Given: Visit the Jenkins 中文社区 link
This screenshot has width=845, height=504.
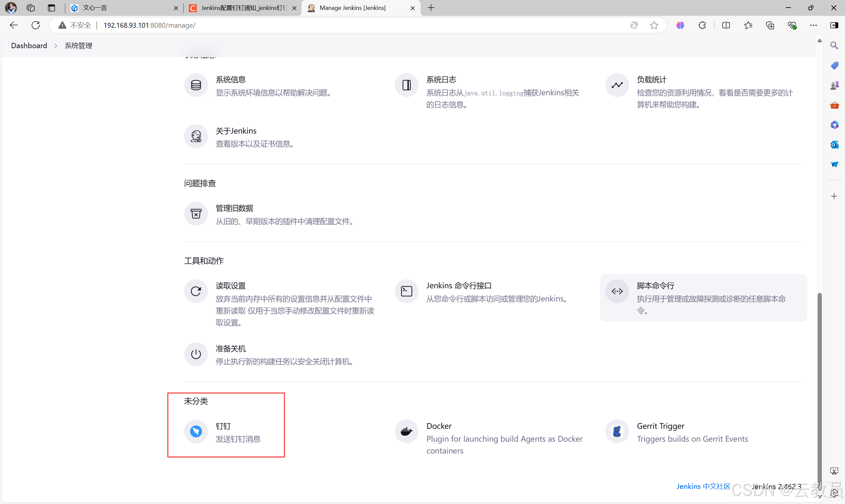Looking at the screenshot, I should point(703,486).
